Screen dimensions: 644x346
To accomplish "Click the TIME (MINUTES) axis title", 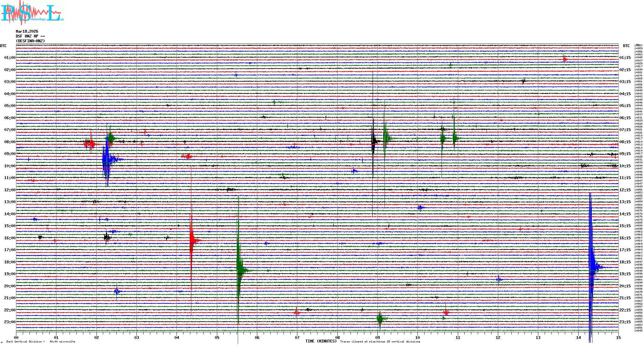I will pos(321,341).
